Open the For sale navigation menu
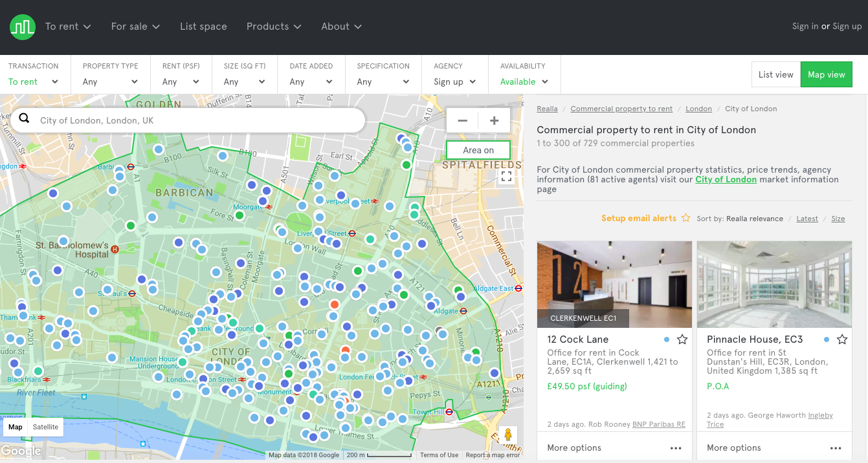This screenshot has width=868, height=463. (x=135, y=27)
